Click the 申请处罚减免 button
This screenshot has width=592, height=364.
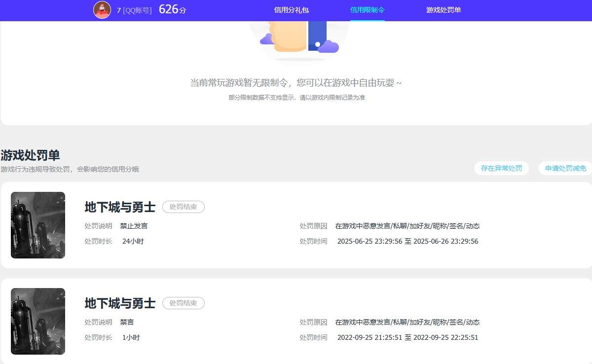565,168
